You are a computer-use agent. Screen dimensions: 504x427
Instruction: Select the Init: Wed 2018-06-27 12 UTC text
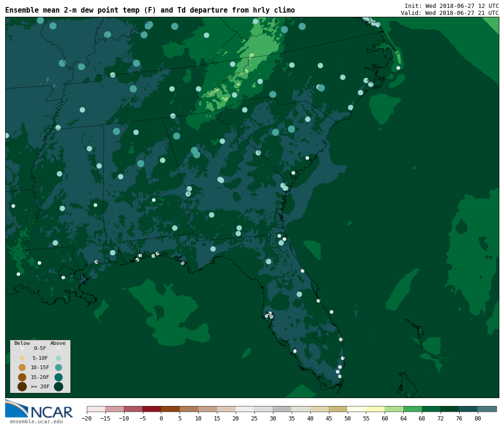452,6
